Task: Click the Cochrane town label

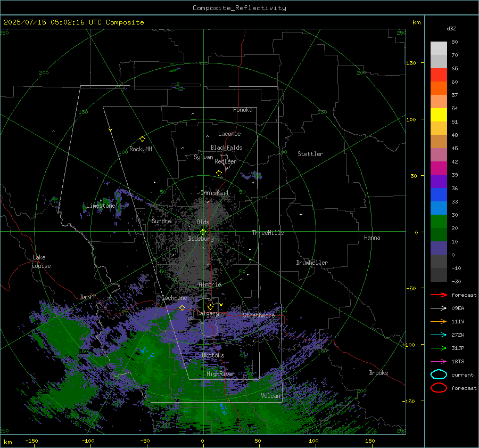Action: (x=174, y=298)
